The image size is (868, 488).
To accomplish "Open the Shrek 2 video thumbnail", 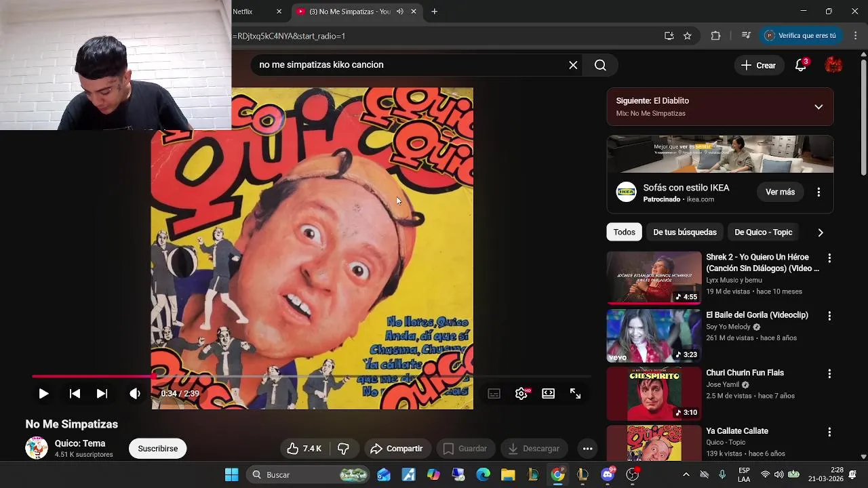I will coord(654,278).
